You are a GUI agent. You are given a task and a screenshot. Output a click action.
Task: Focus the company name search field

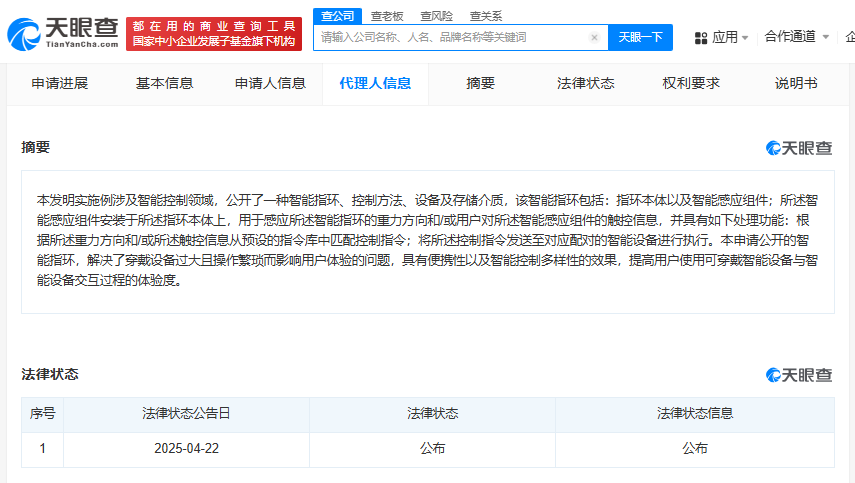point(450,38)
